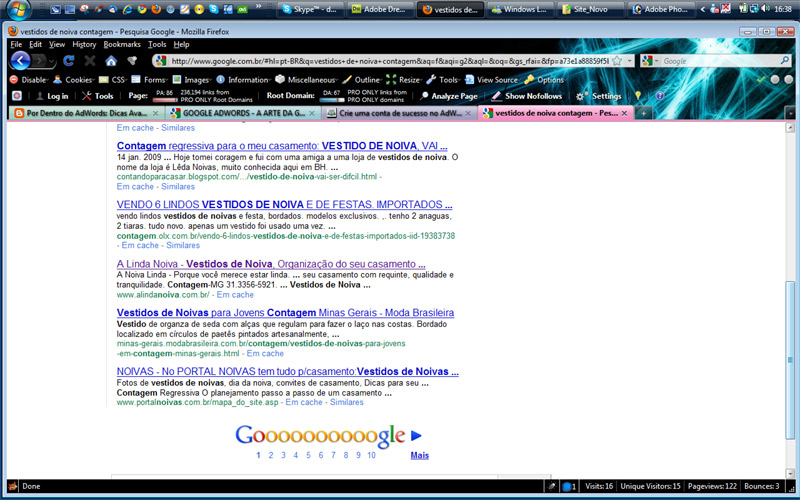Open Contagem regressiva para o meu casamento result

click(282, 145)
